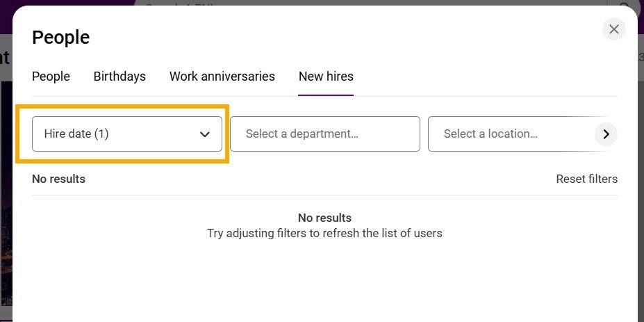Open the Select a location dropdown
644x322 pixels.
point(511,134)
